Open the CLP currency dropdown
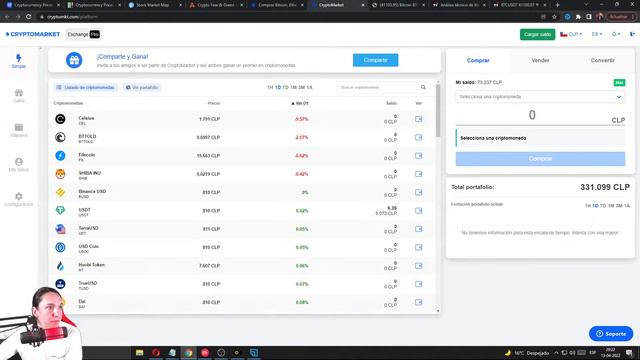The image size is (640, 360). click(571, 34)
